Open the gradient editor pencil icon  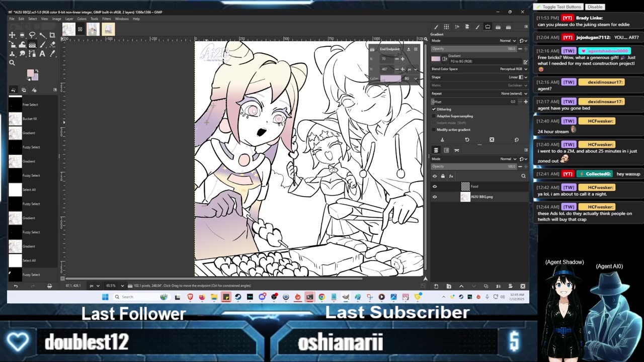525,62
